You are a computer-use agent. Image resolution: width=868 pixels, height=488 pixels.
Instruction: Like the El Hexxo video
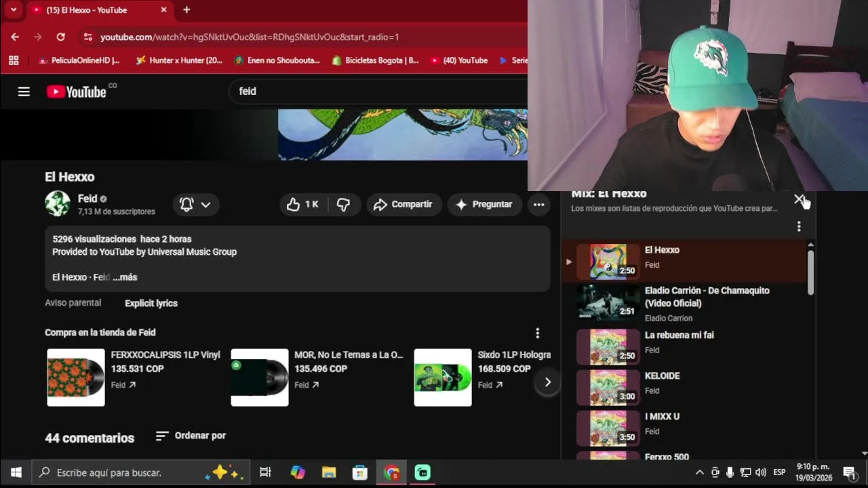point(302,204)
